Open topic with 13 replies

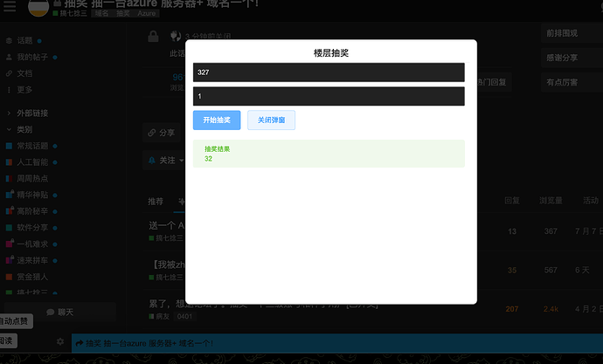[x=166, y=225]
